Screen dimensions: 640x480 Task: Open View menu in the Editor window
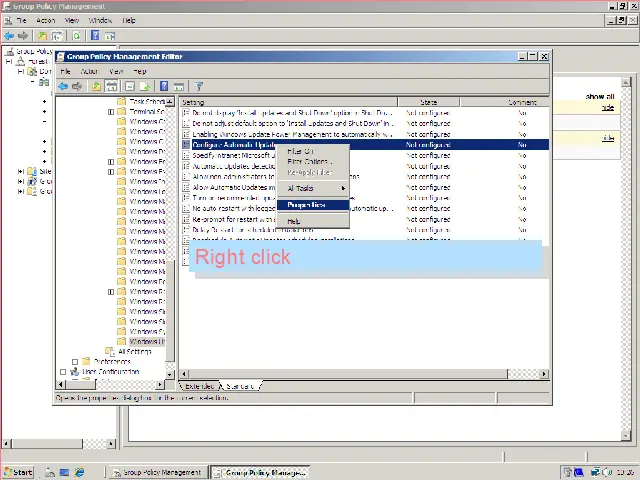(116, 71)
